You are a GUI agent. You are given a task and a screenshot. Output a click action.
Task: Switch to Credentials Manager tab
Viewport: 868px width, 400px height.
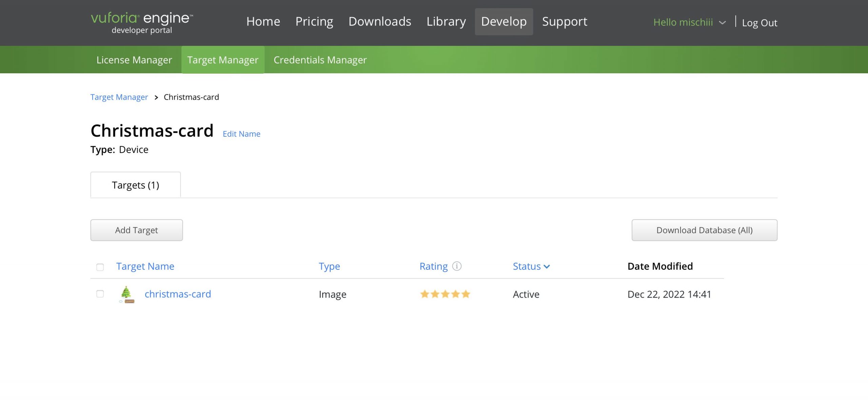(x=320, y=60)
